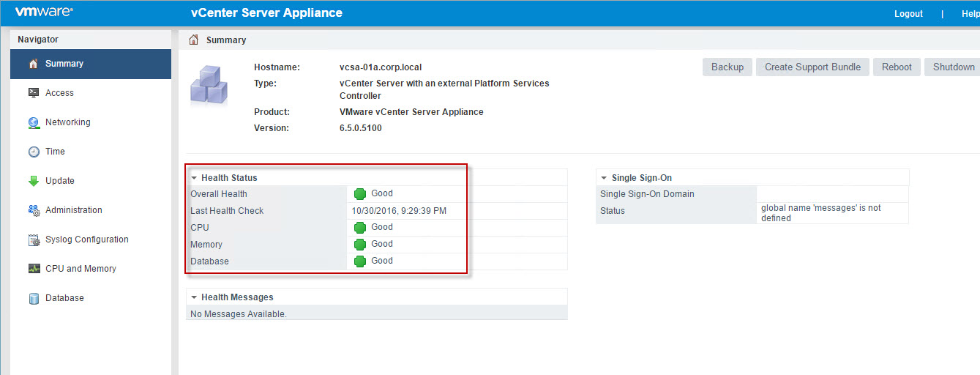Click the Access console icon
Screen dimensions: 980x375
point(33,93)
